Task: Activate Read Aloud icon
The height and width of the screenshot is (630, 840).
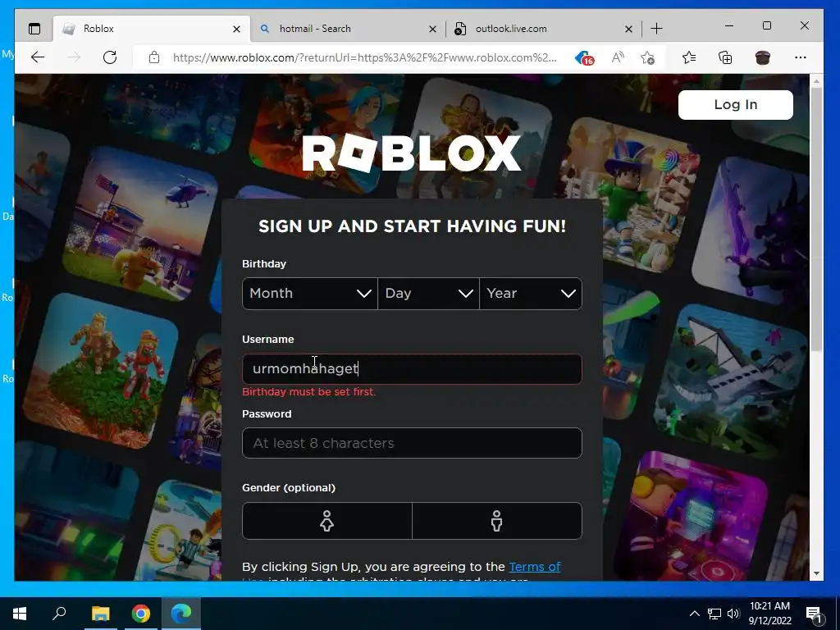Action: [618, 57]
